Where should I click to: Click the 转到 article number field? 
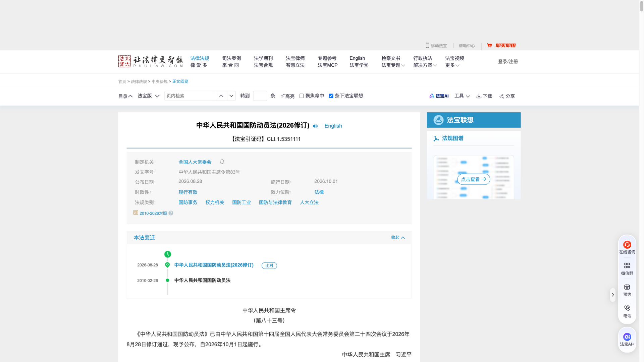(x=260, y=96)
